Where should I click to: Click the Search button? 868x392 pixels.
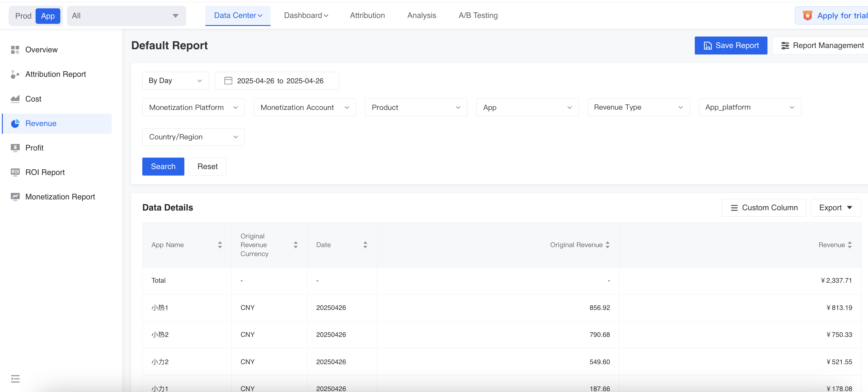coord(163,166)
